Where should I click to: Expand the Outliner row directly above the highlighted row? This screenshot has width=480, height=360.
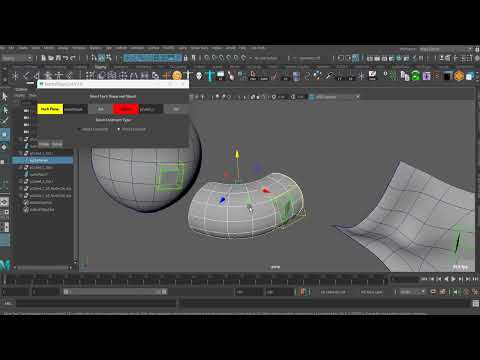[x=20, y=153]
